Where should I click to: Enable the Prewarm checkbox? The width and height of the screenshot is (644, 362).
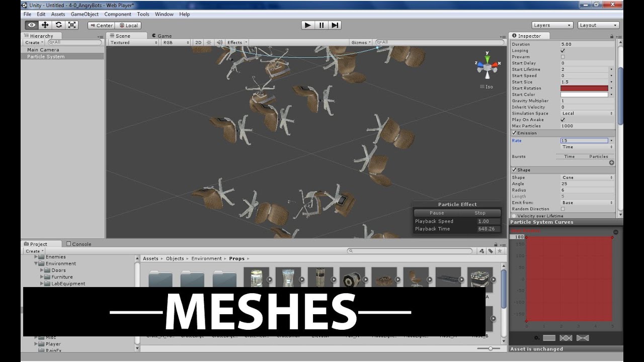pyautogui.click(x=562, y=57)
